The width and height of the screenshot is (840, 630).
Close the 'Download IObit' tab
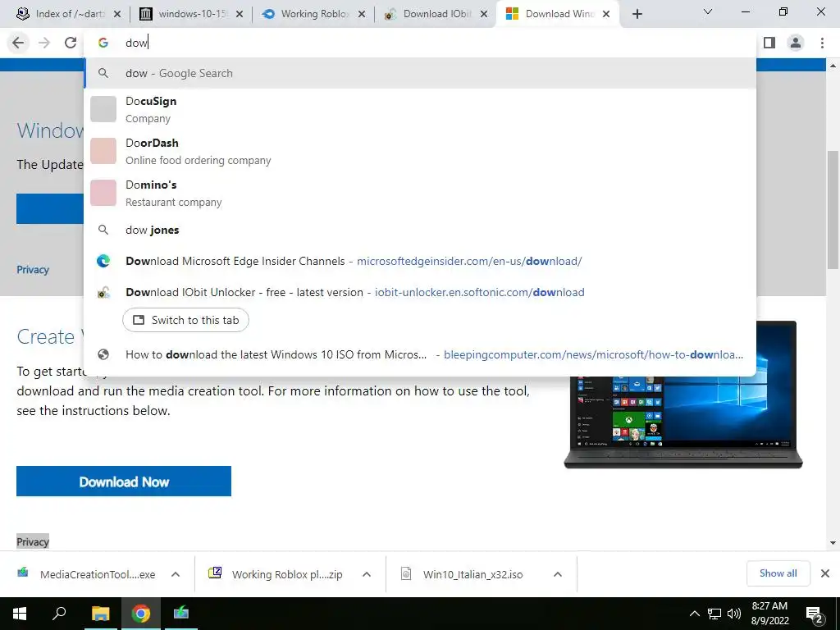coord(484,14)
